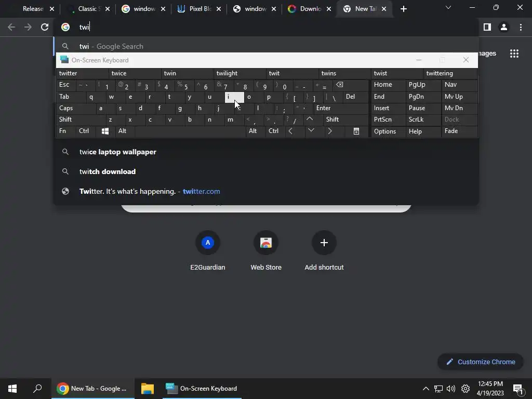Open a new browser tab with plus icon

pyautogui.click(x=403, y=9)
